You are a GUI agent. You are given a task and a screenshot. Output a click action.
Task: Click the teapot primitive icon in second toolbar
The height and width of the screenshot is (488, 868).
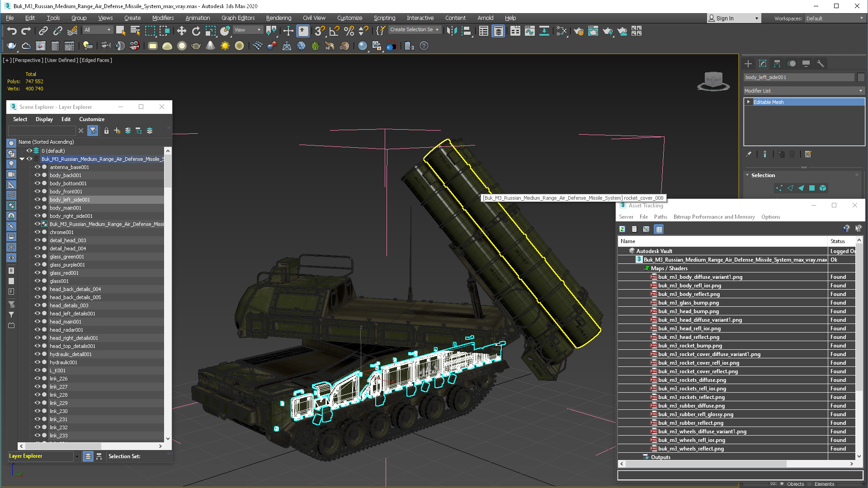point(196,46)
